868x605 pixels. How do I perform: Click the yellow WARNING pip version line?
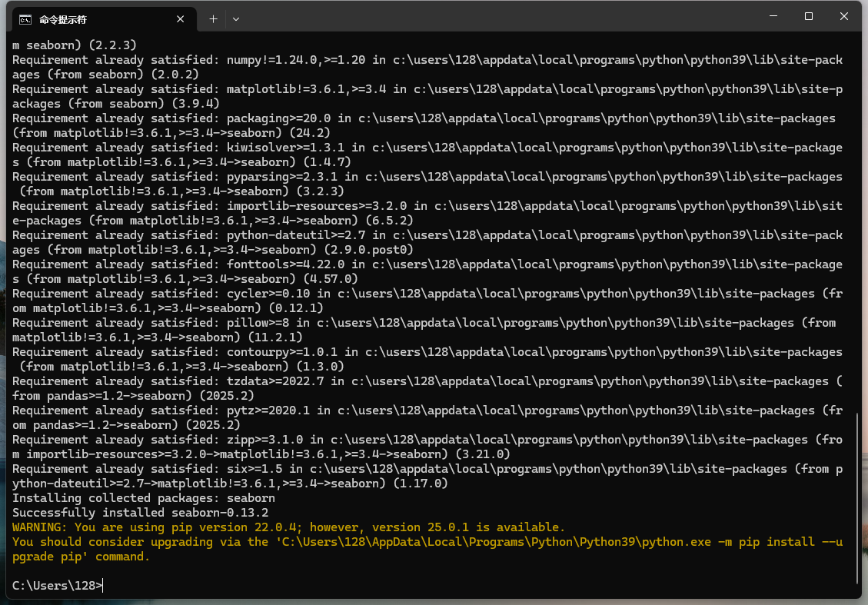coord(288,527)
